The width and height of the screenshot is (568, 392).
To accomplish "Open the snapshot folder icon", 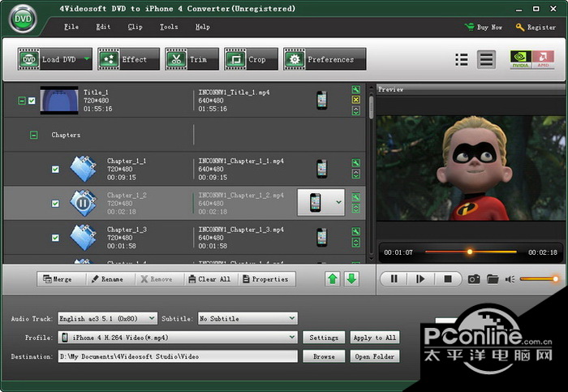I will [x=493, y=279].
